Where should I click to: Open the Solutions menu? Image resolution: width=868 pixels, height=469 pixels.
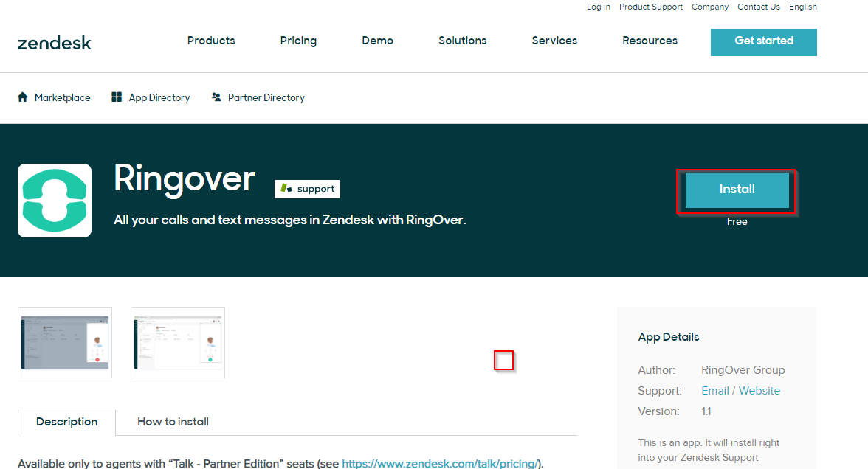[463, 41]
